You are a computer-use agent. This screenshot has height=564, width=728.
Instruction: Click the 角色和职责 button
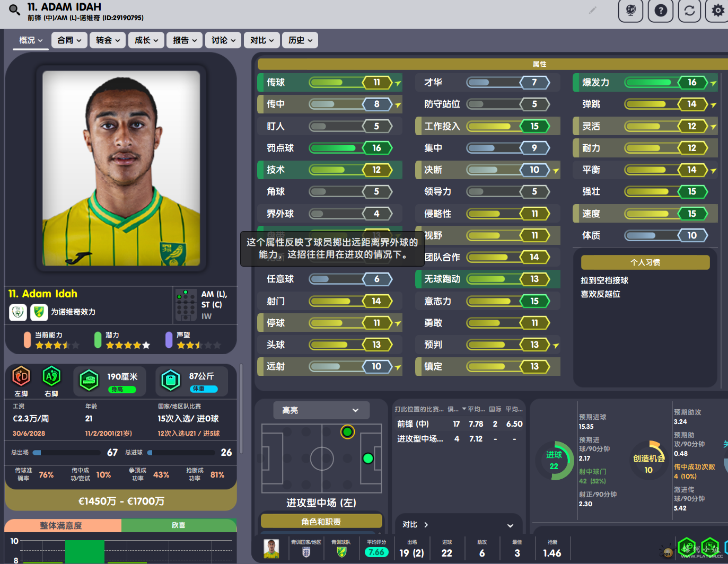[x=321, y=522]
